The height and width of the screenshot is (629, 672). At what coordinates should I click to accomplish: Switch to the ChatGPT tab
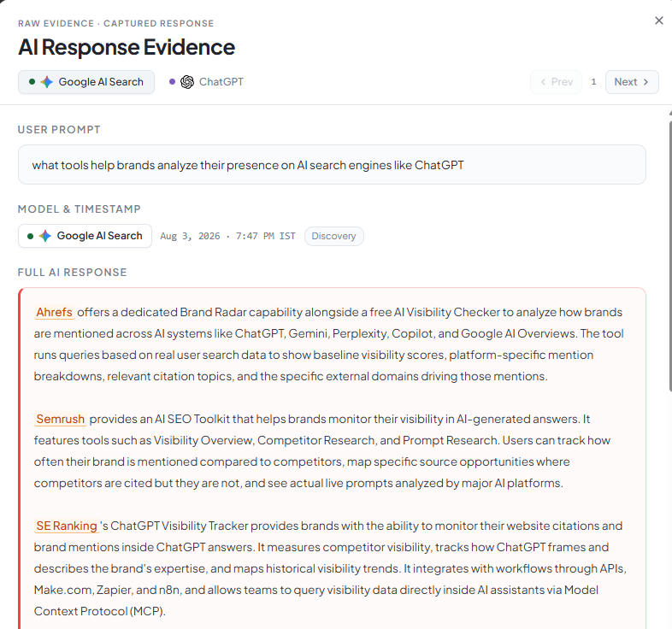tap(207, 82)
